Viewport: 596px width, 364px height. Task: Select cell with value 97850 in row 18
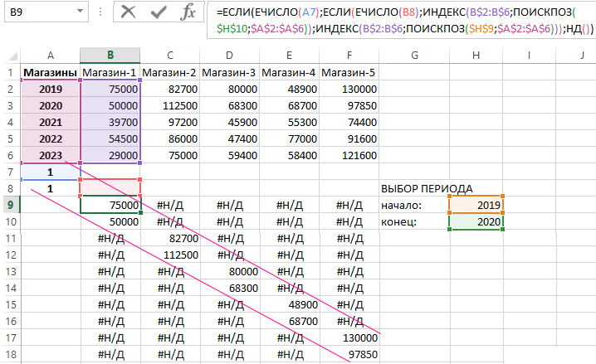(x=348, y=354)
